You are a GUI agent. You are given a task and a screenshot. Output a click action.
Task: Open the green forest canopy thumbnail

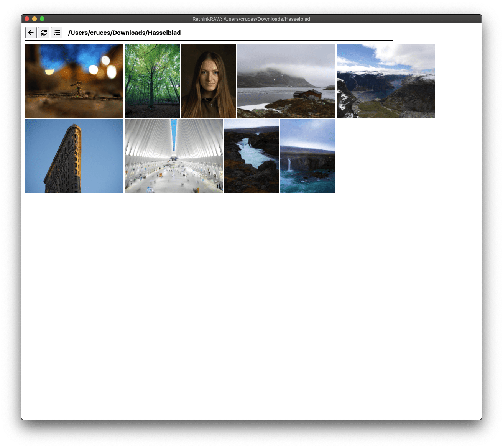point(152,81)
